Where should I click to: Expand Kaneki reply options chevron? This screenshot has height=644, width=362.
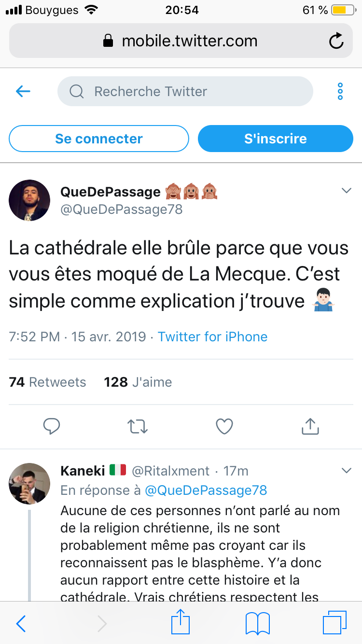tap(347, 470)
